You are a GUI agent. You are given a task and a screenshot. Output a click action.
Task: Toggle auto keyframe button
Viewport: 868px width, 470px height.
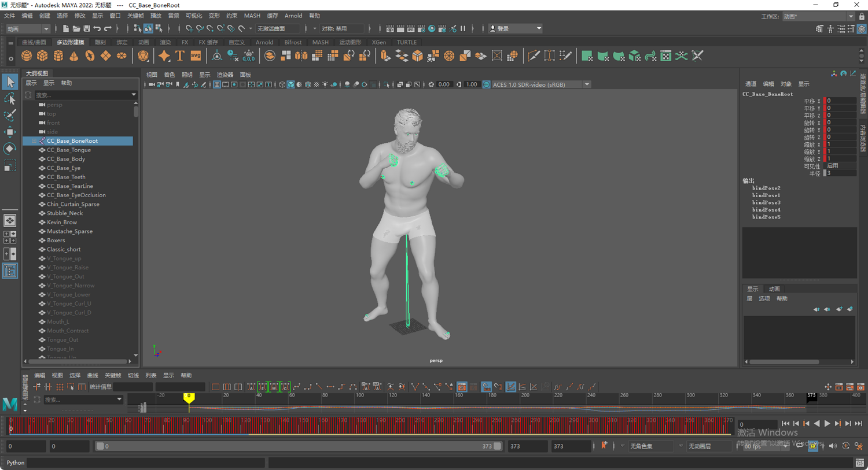coord(813,446)
